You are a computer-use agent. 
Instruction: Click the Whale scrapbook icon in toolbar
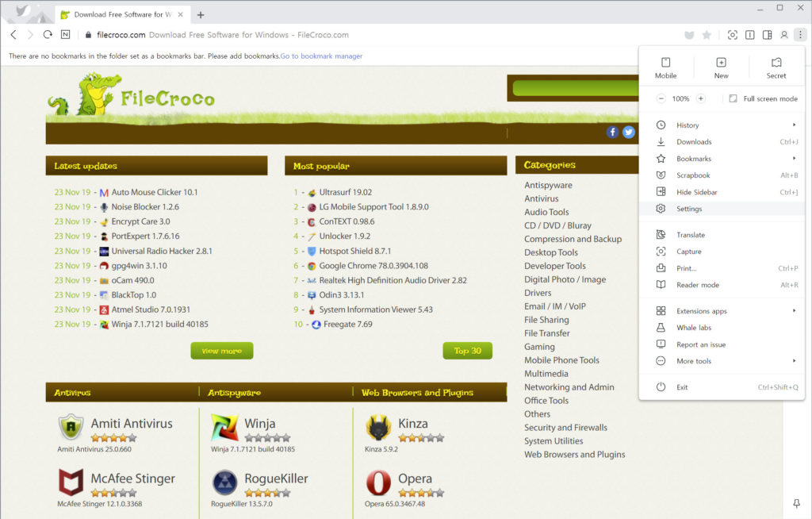pos(689,35)
